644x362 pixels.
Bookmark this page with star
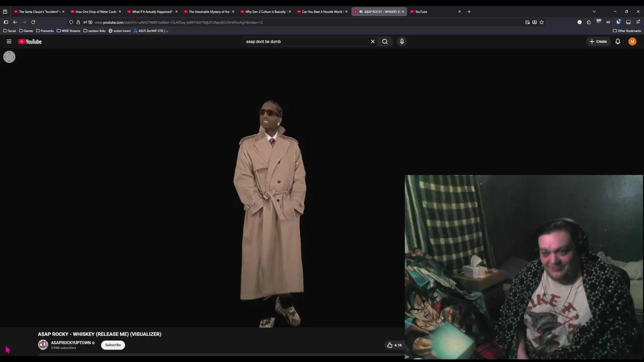(x=541, y=22)
